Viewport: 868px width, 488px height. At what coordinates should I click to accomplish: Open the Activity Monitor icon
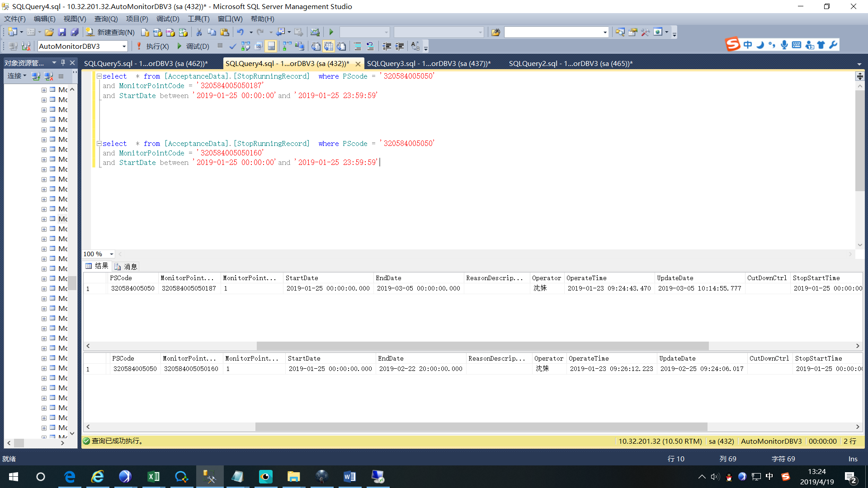315,32
